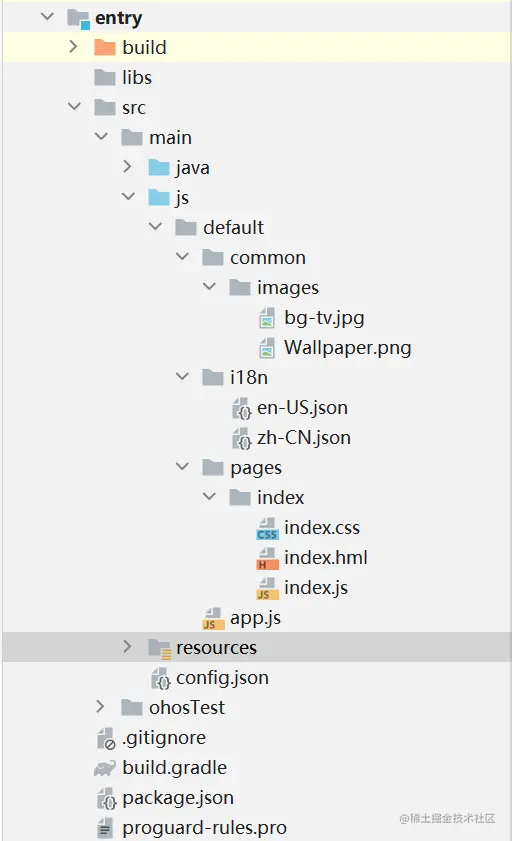Viewport: 512px width, 841px height.
Task: Open config.json file entry
Action: (222, 678)
